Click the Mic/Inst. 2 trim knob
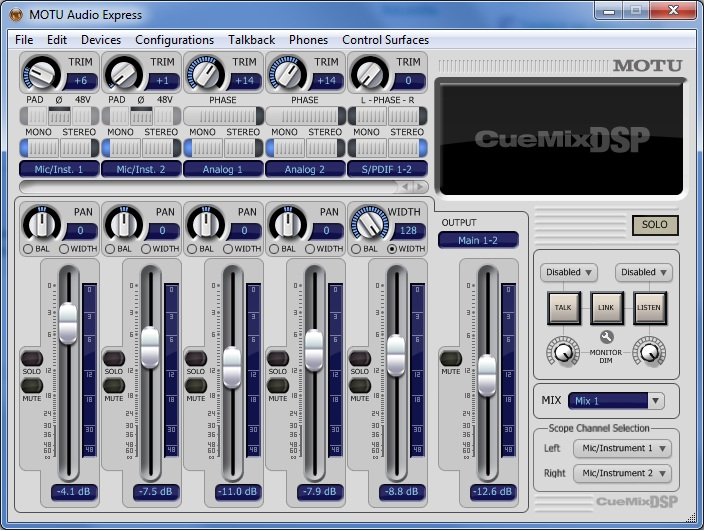The width and height of the screenshot is (706, 531). (x=123, y=73)
